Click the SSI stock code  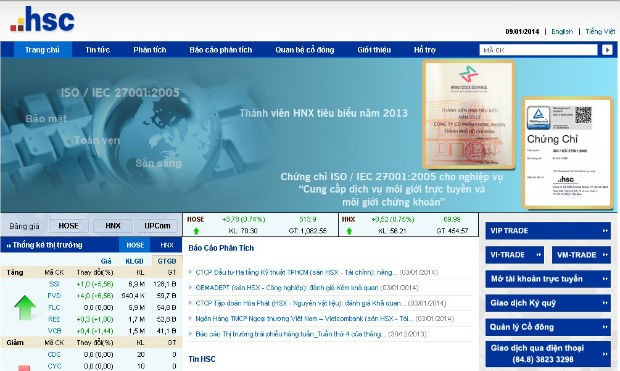[x=54, y=284]
